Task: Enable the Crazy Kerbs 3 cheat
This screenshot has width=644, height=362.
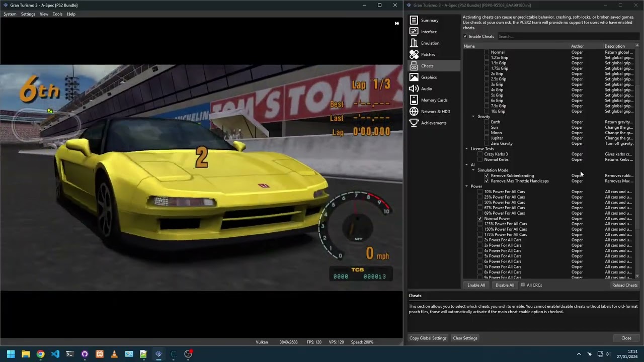Action: click(480, 154)
